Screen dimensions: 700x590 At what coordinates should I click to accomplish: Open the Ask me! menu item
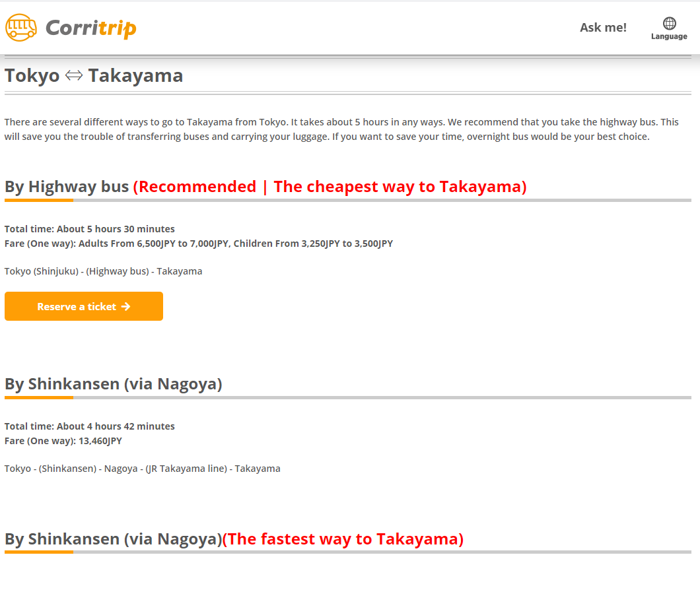603,28
